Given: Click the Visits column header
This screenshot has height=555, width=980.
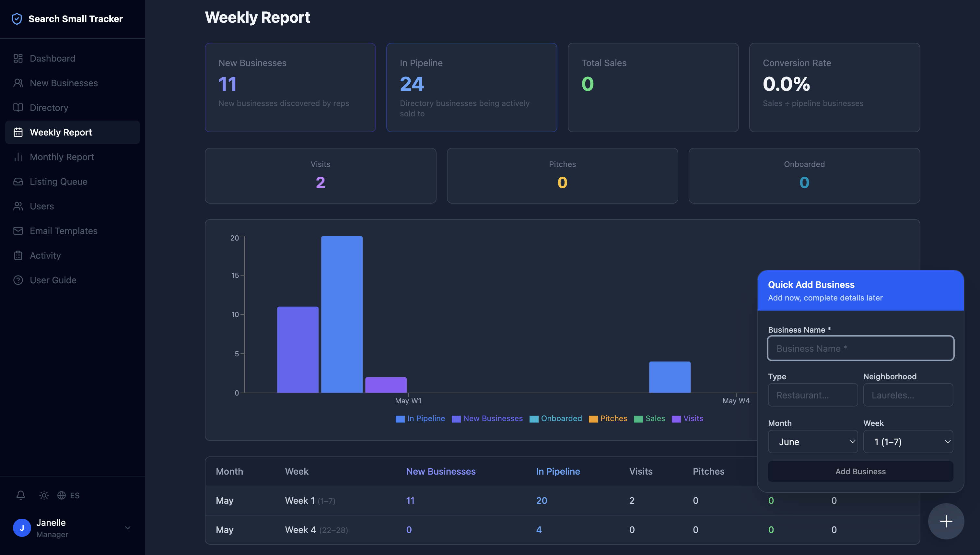Looking at the screenshot, I should pyautogui.click(x=640, y=471).
